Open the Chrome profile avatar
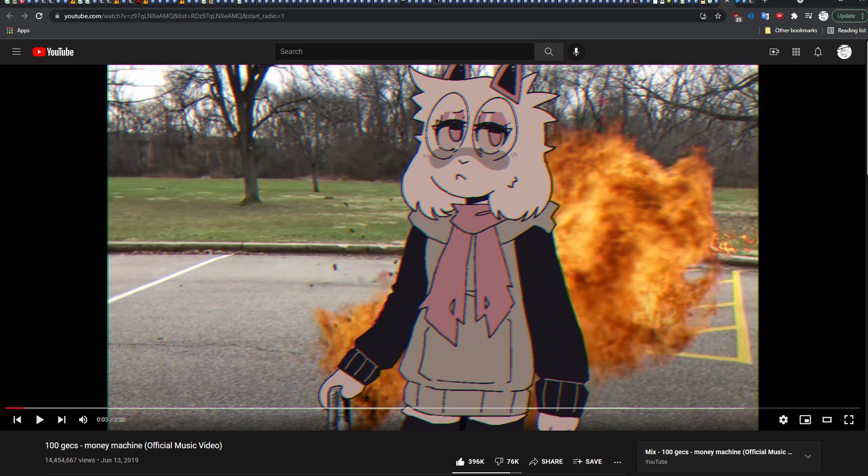This screenshot has width=868, height=476. [823, 16]
